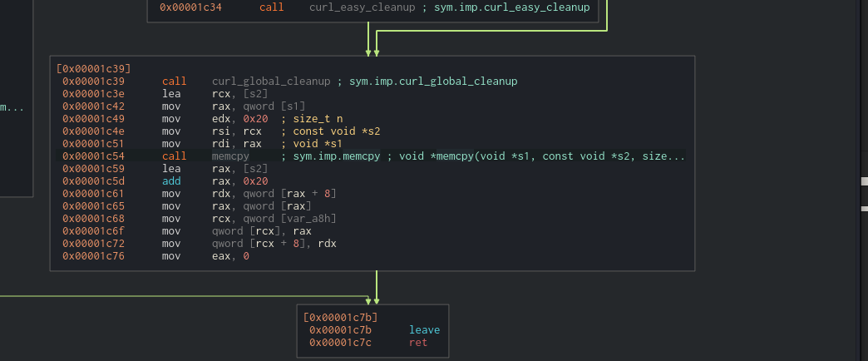The width and height of the screenshot is (868, 361).
Task: Click the 'const void *s2' comment
Action: [337, 131]
